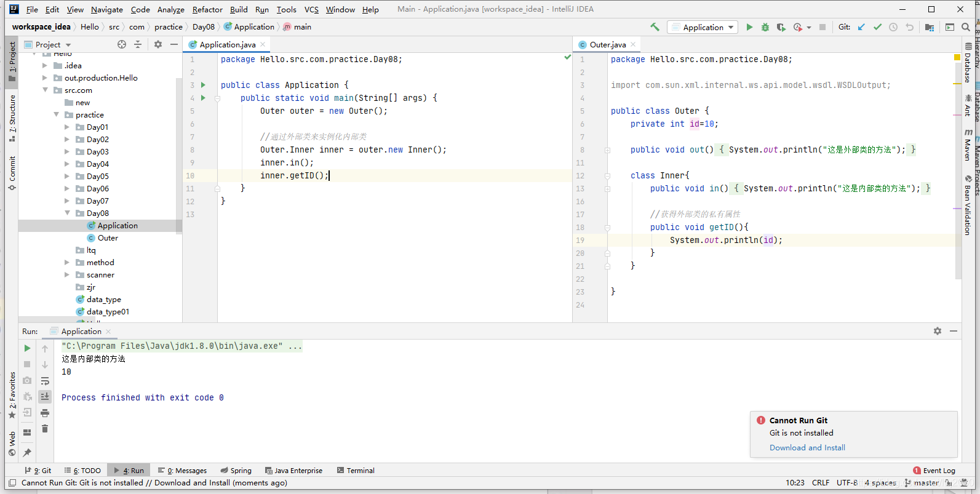The image size is (980, 494).
Task: Rerun Application in Run panel
Action: coord(27,348)
